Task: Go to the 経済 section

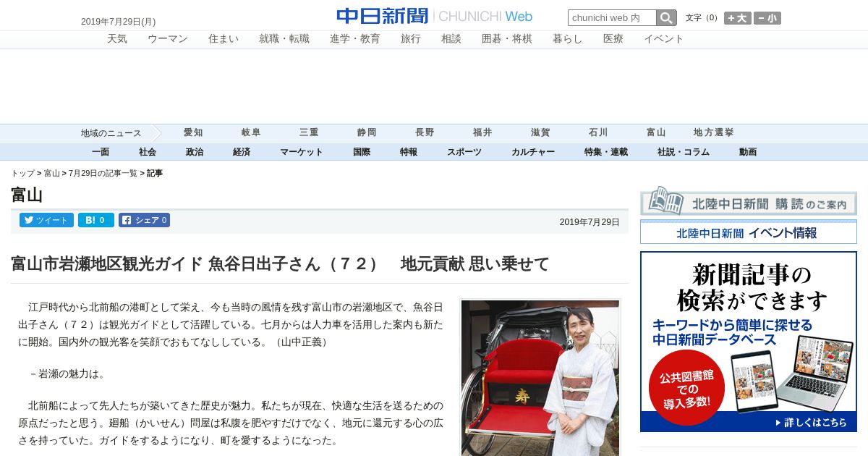Action: coord(242,152)
